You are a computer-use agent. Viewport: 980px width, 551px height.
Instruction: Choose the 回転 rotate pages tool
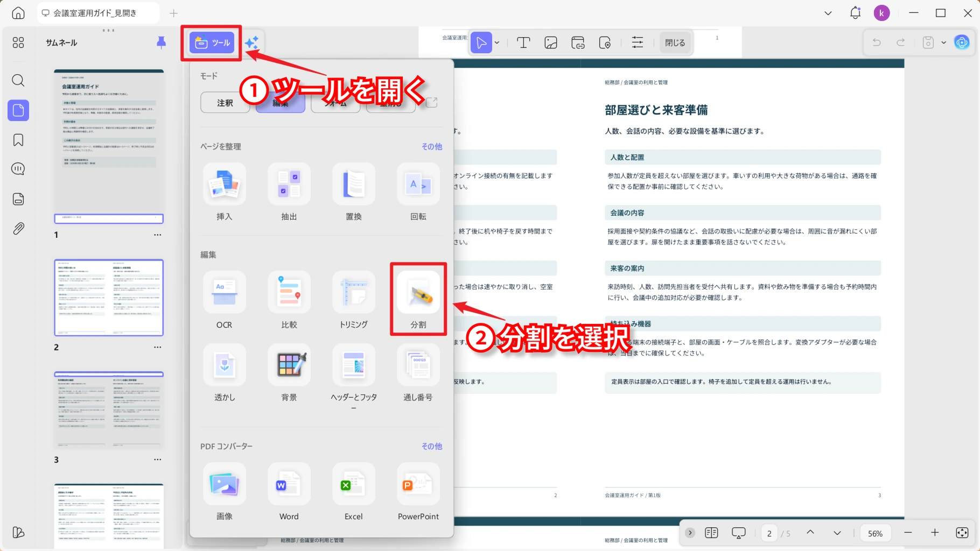[x=418, y=192]
